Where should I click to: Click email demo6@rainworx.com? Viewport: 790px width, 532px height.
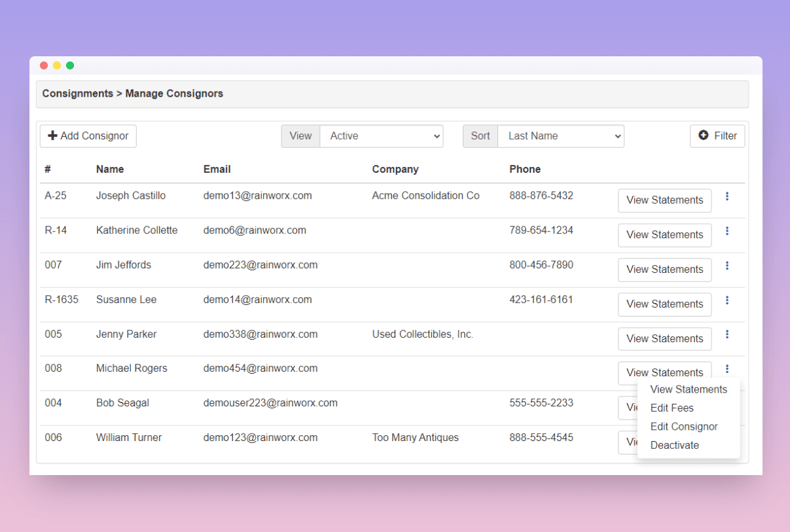click(x=255, y=230)
